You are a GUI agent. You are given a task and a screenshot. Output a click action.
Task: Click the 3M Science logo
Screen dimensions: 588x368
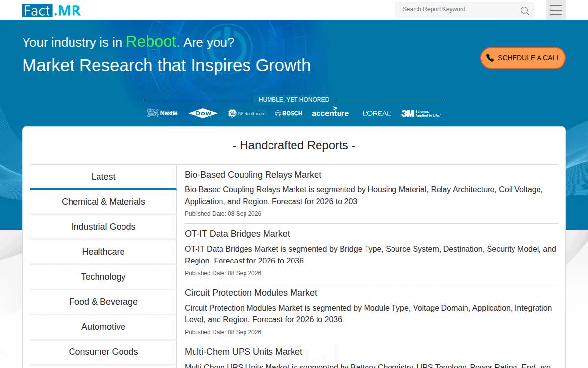coord(421,113)
